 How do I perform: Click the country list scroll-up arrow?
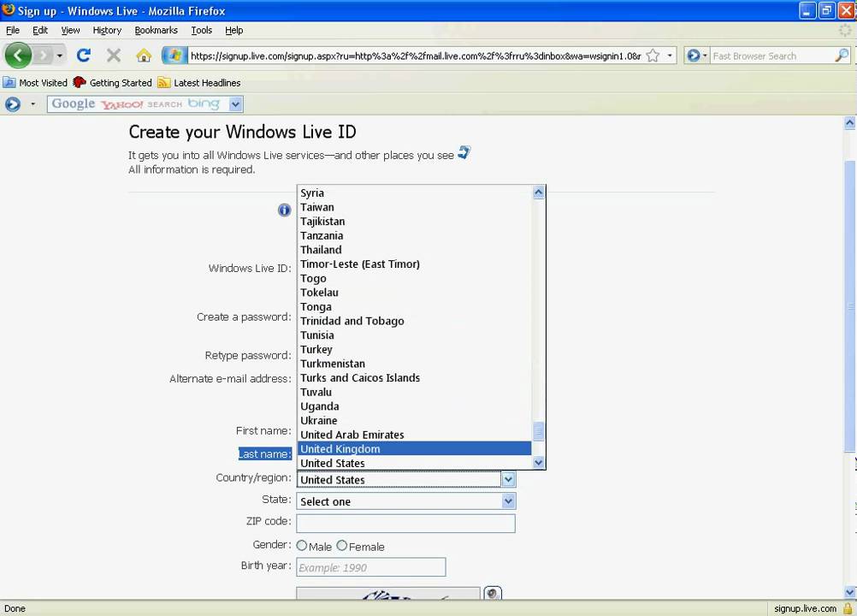(x=538, y=192)
